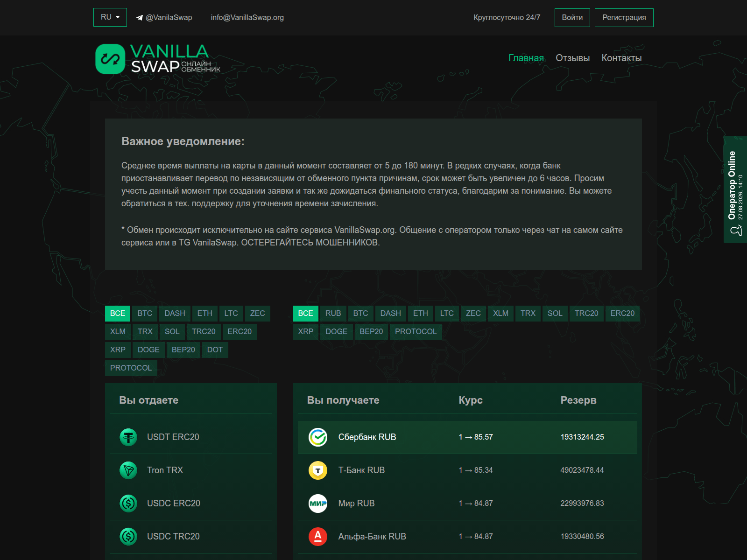The height and width of the screenshot is (560, 747).
Task: Select TRC20 filter in give section
Action: coord(204,332)
